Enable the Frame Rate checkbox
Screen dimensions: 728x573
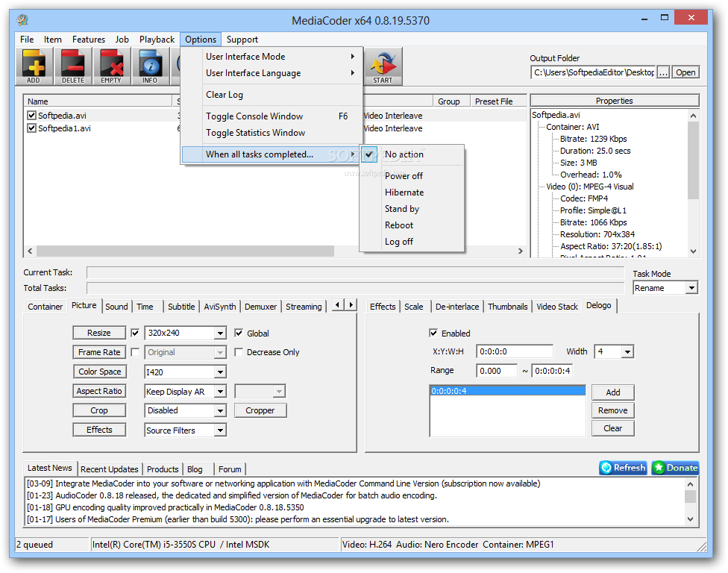(x=135, y=352)
